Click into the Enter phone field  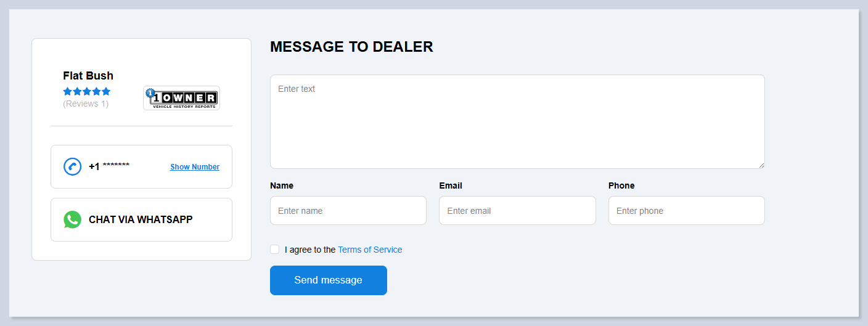[686, 211]
